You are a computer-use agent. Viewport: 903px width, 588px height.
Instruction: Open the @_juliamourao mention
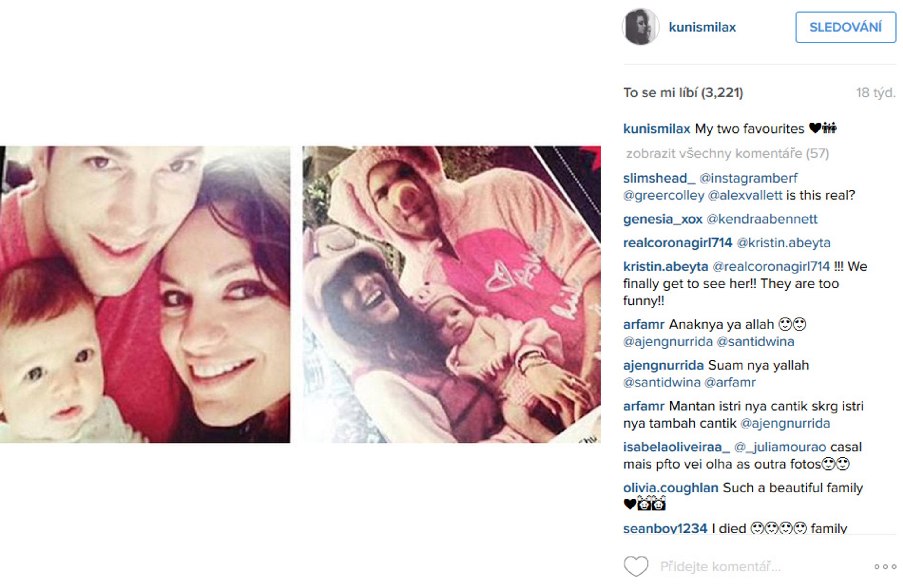(780, 447)
